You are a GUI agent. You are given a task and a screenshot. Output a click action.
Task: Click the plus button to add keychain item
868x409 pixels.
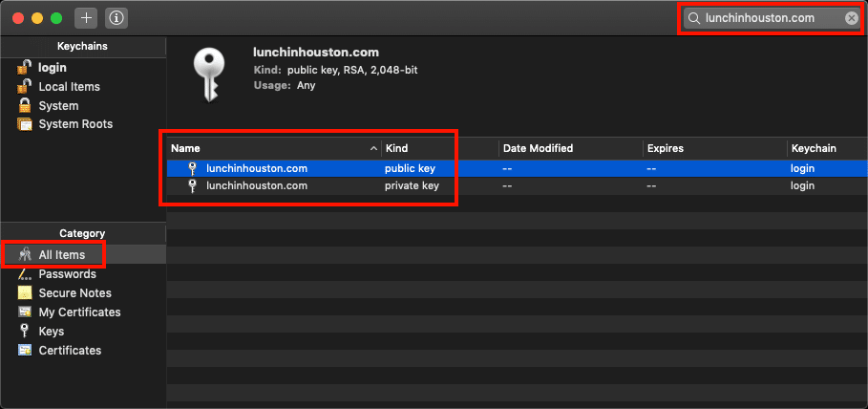[x=85, y=18]
